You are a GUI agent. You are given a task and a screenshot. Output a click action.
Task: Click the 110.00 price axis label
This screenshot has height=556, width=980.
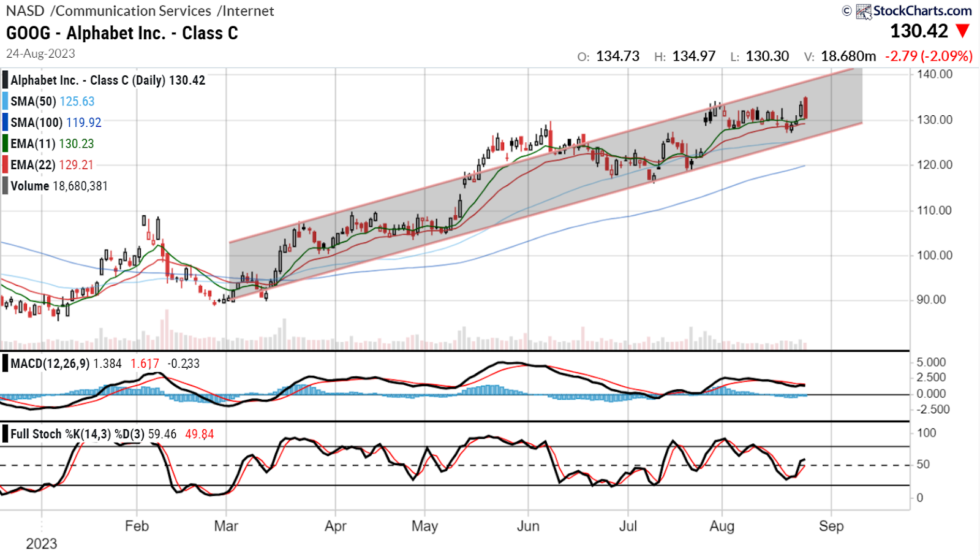[x=934, y=210]
